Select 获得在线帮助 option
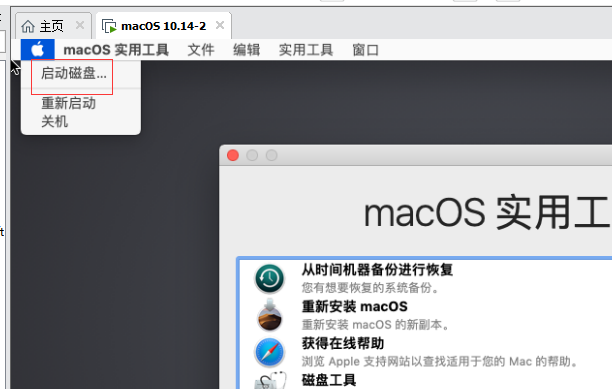 click(x=343, y=343)
